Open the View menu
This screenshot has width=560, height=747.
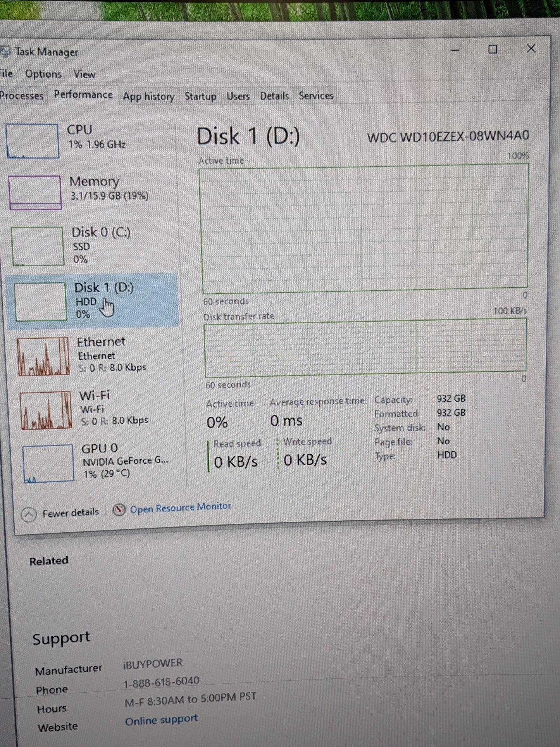pos(84,74)
